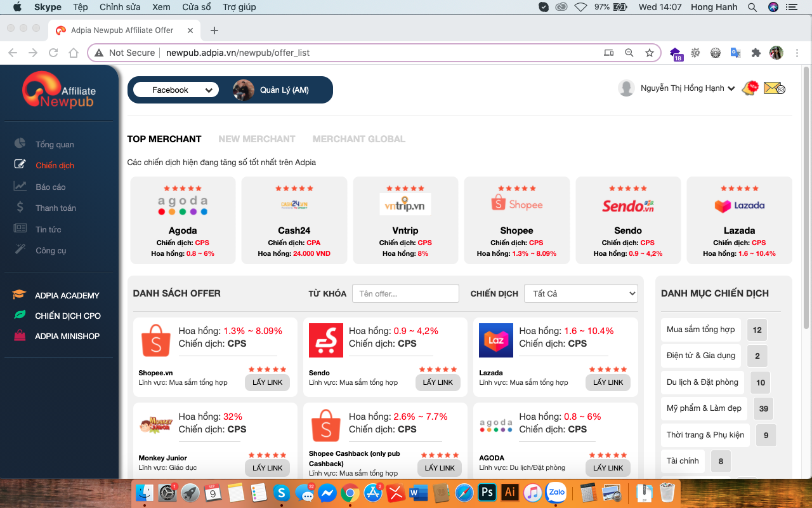The image size is (812, 508).
Task: Open the Cửa sổ menu
Action: pyautogui.click(x=197, y=7)
